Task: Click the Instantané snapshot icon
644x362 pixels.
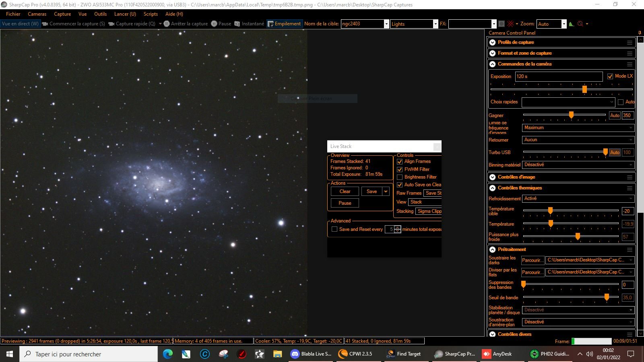Action: (x=237, y=24)
